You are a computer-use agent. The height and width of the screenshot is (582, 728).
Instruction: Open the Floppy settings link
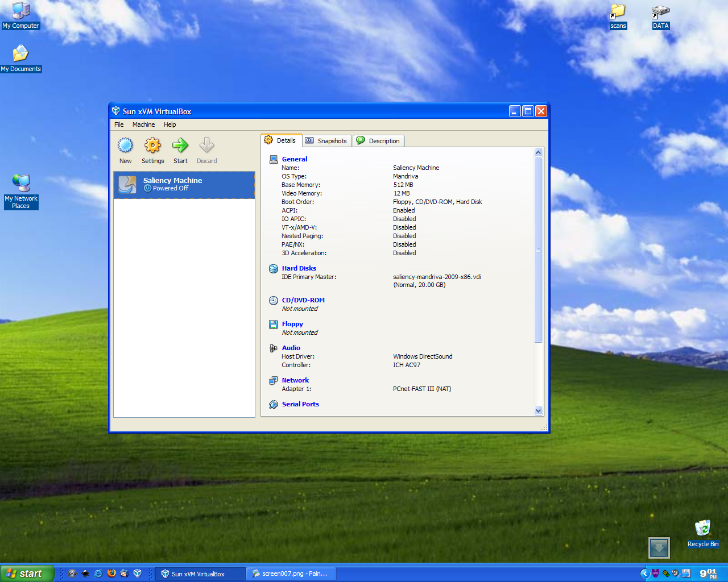(292, 324)
